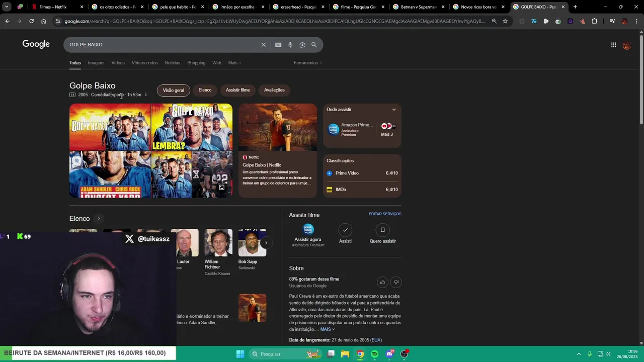Viewport: 644px width, 362px height.
Task: Start voice search with the microphone icon
Action: (290, 45)
